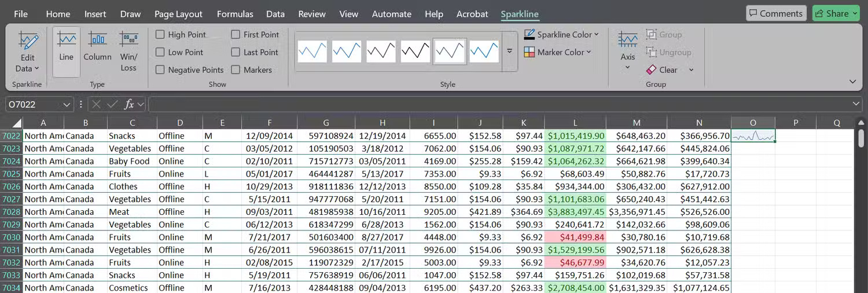Click the green Share button
The width and height of the screenshot is (868, 293).
point(836,13)
